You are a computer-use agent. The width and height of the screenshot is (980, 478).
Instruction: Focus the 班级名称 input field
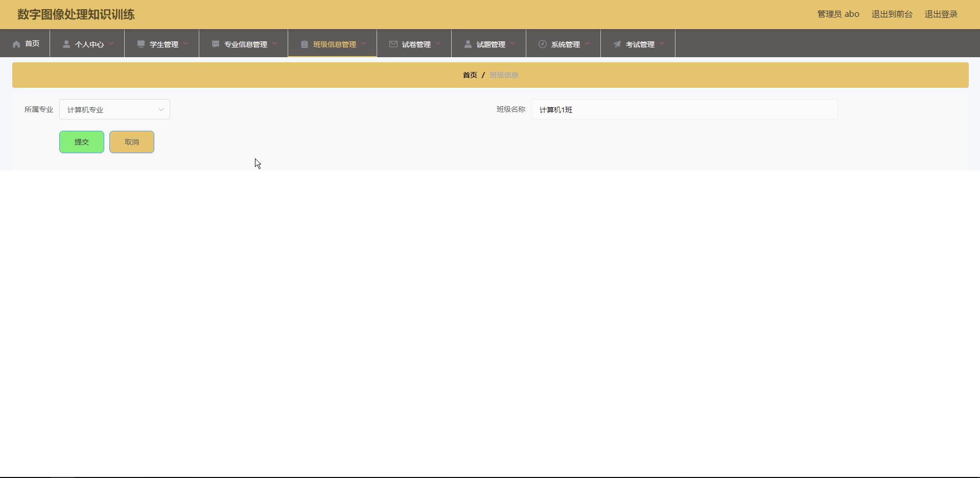tap(685, 109)
